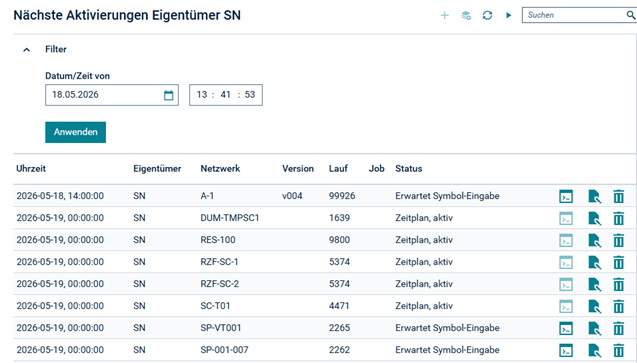Click the database settings icon beside plus
Screen dimensions: 637x363
click(466, 15)
